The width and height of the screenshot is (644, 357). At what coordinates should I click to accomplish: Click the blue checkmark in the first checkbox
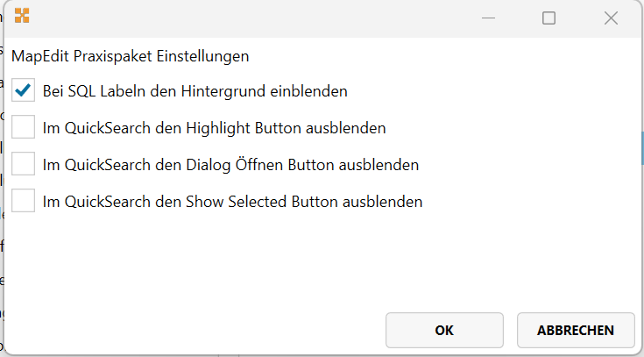24,90
